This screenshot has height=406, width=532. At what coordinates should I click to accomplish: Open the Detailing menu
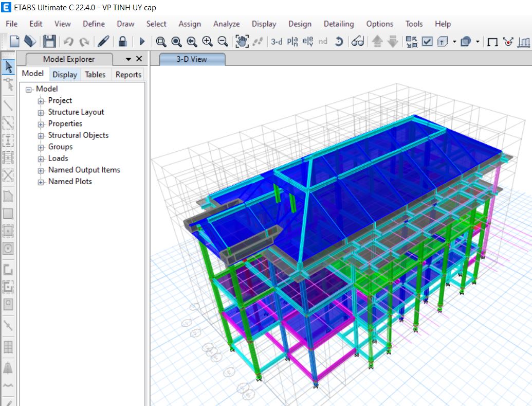[x=339, y=24]
